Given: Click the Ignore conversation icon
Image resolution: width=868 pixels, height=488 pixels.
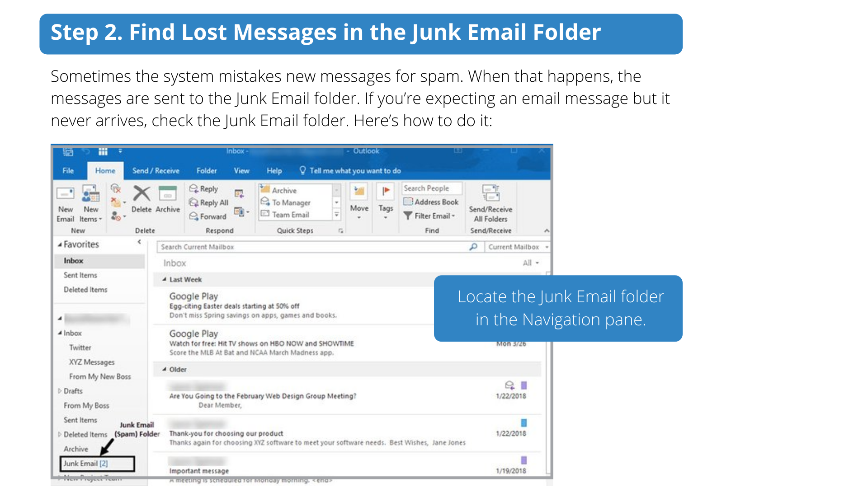Looking at the screenshot, I should click(116, 188).
